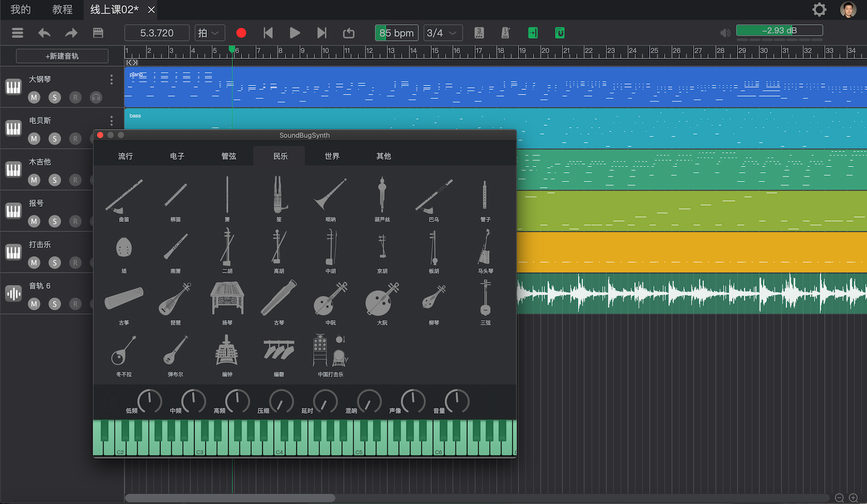
Task: Choose the 琵琶 (pipa) instrument icon
Action: (175, 299)
